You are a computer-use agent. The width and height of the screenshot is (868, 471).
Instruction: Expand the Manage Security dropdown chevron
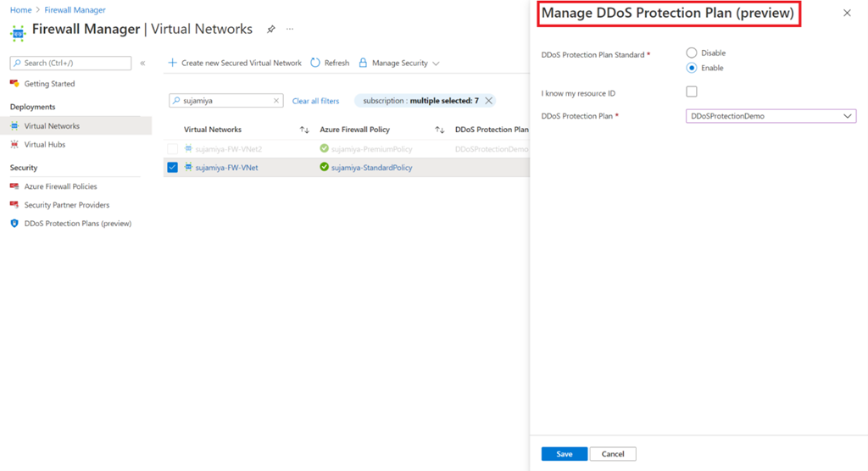tap(437, 64)
